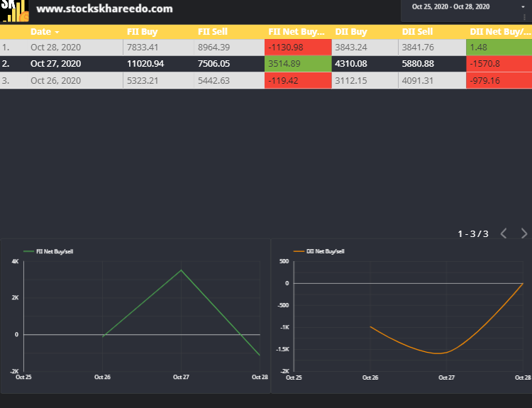Open the date range dropdown arrow
Viewport: 532px width, 408px height.
click(x=523, y=7)
